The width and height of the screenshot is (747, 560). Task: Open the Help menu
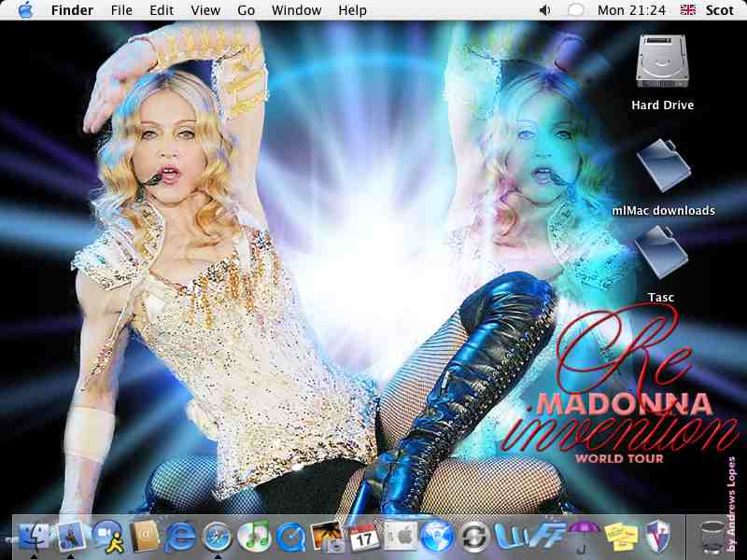(353, 10)
